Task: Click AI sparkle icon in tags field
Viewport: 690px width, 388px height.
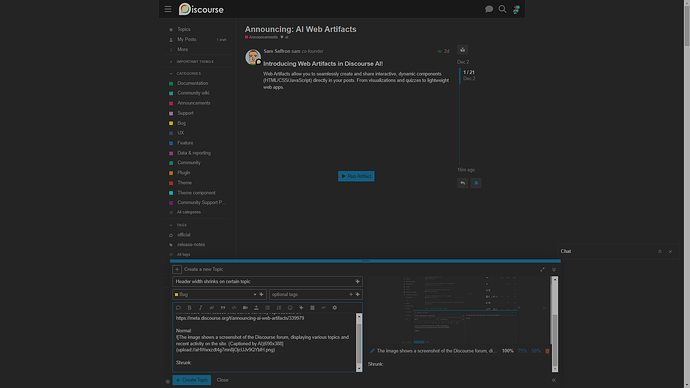Action: click(x=358, y=294)
